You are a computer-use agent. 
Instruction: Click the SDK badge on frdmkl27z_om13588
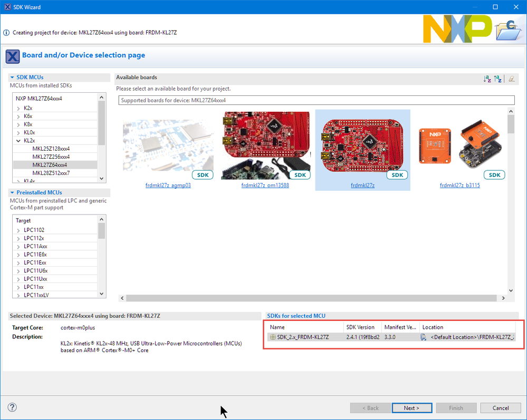click(300, 175)
